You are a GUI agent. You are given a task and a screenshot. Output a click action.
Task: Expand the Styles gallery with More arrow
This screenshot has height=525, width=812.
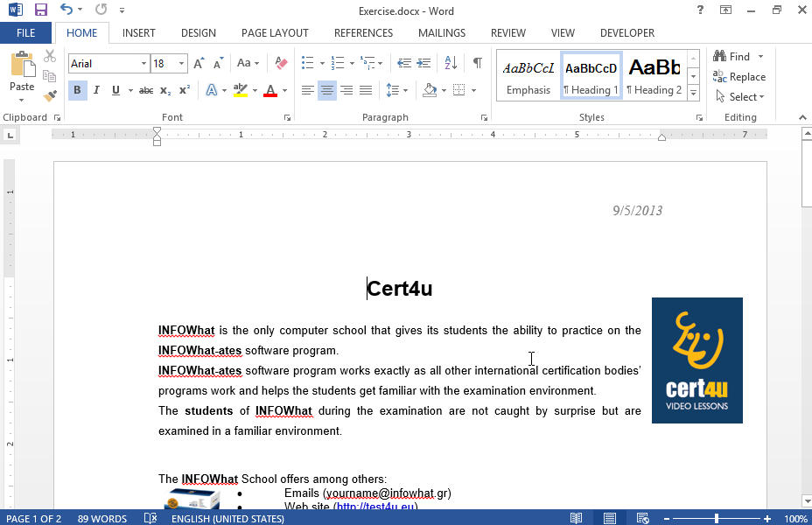[693, 94]
